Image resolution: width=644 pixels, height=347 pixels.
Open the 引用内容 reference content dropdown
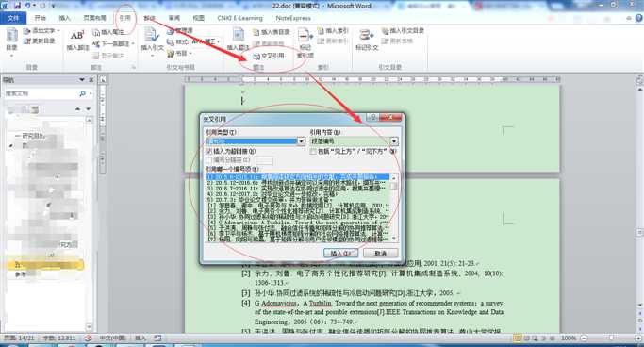pos(394,141)
